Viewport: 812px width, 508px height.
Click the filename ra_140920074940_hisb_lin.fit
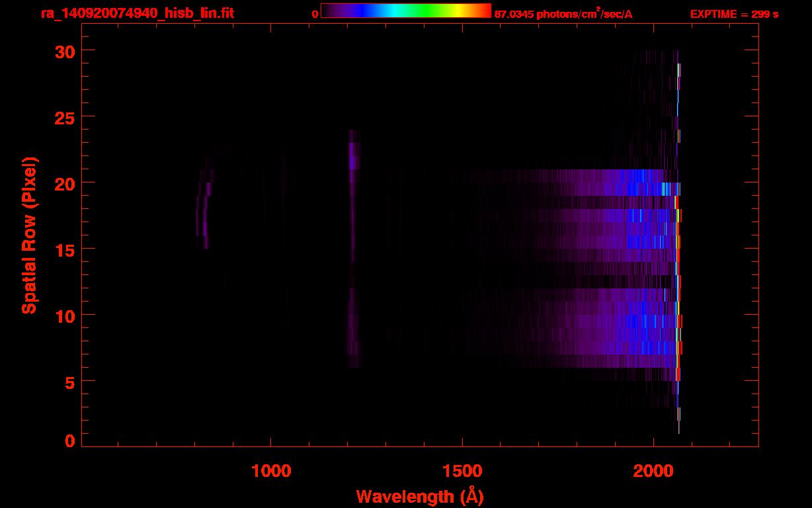tap(137, 14)
